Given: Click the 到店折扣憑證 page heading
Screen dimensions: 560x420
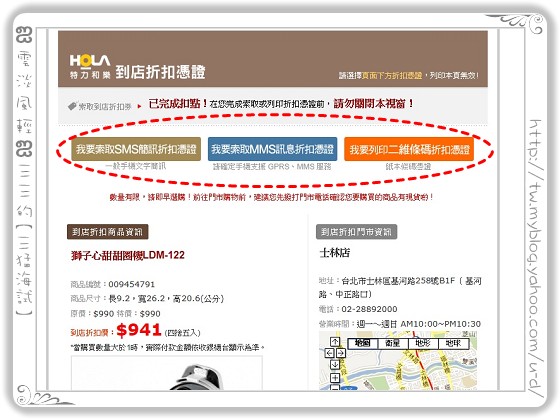Looking at the screenshot, I should [x=160, y=71].
